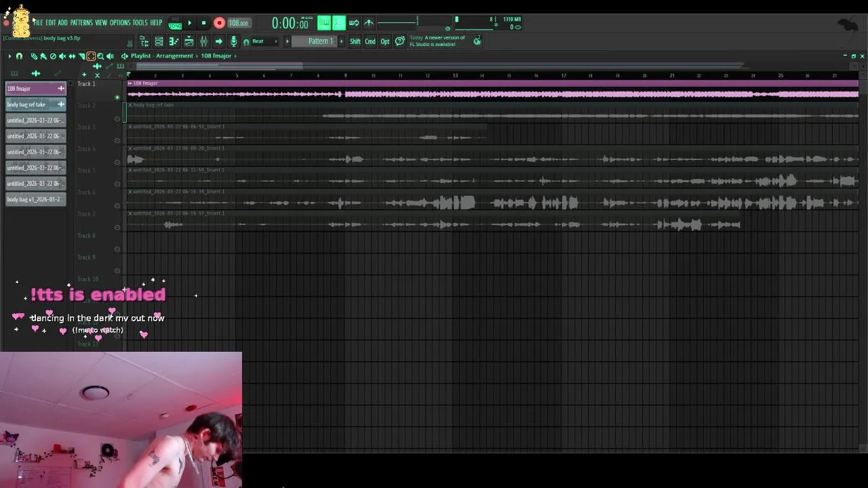
Task: Select the playlist Delete tool
Action: pos(53,56)
